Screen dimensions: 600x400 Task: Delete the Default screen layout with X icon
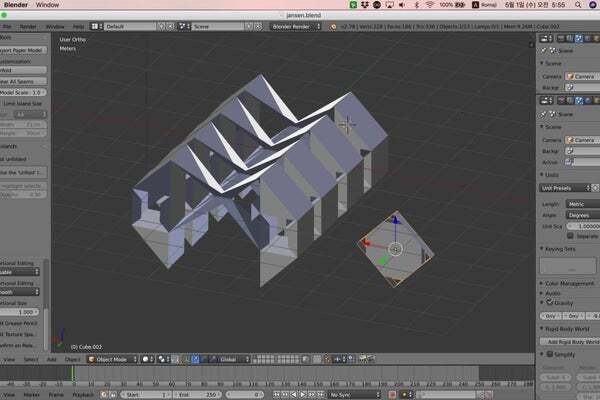click(x=170, y=26)
